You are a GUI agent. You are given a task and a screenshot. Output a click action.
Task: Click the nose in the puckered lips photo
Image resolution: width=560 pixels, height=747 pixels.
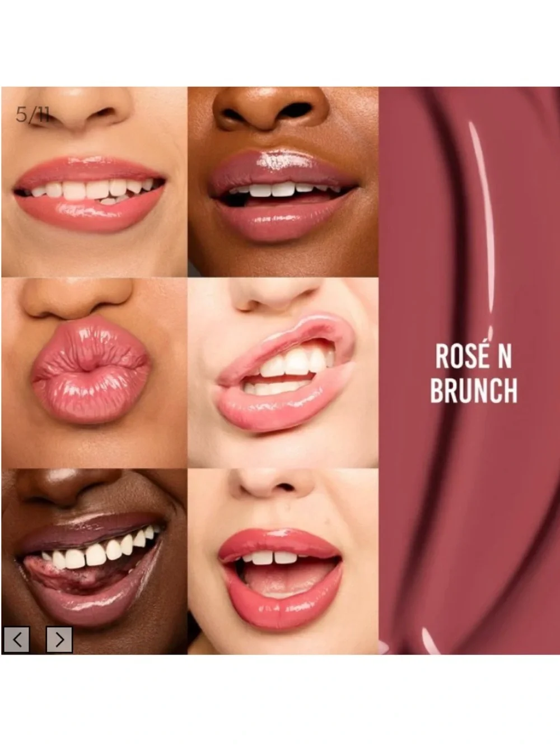pos(78,298)
